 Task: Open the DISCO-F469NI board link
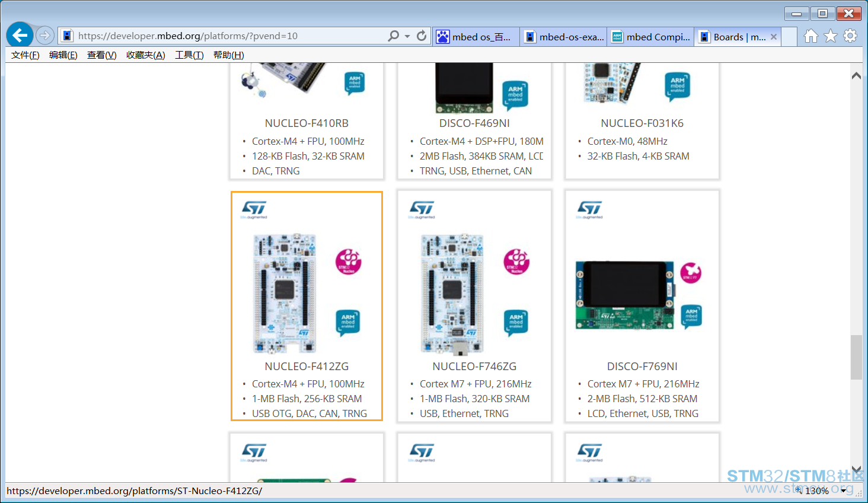coord(474,123)
